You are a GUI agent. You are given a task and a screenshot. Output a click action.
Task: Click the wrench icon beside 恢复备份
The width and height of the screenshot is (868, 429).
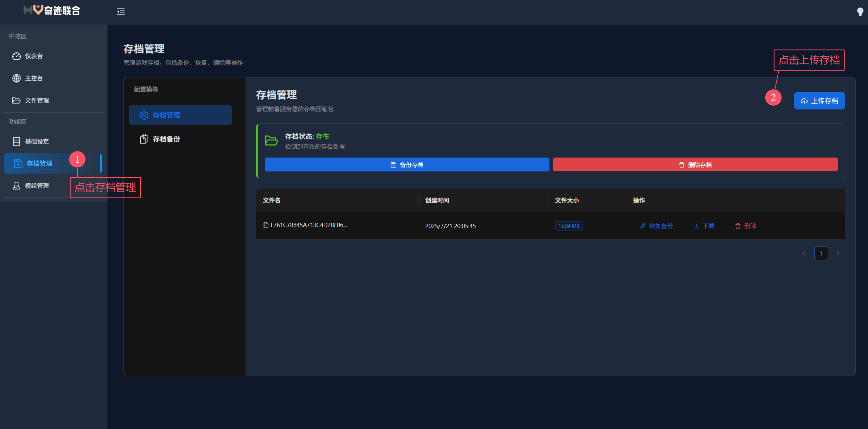pyautogui.click(x=643, y=226)
